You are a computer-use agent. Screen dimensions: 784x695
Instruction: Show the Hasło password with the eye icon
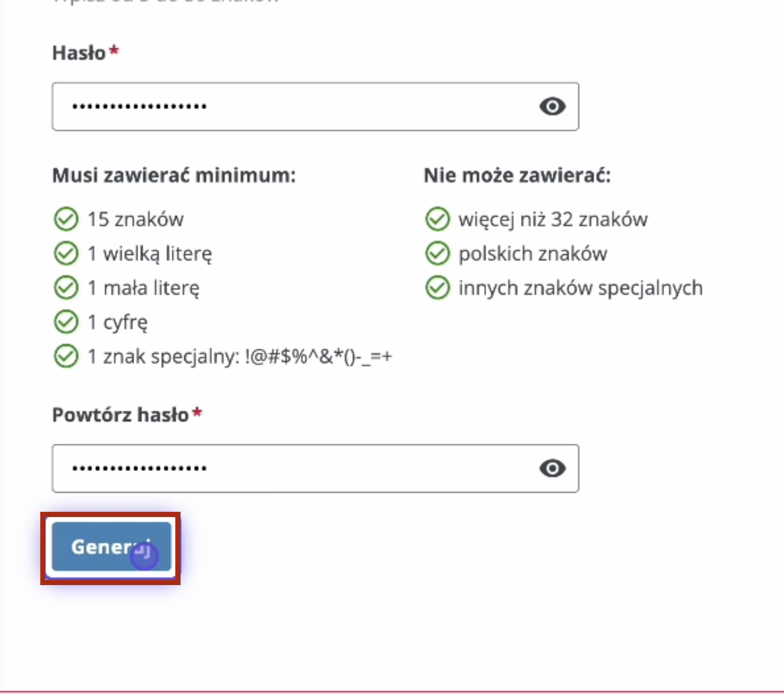(552, 107)
